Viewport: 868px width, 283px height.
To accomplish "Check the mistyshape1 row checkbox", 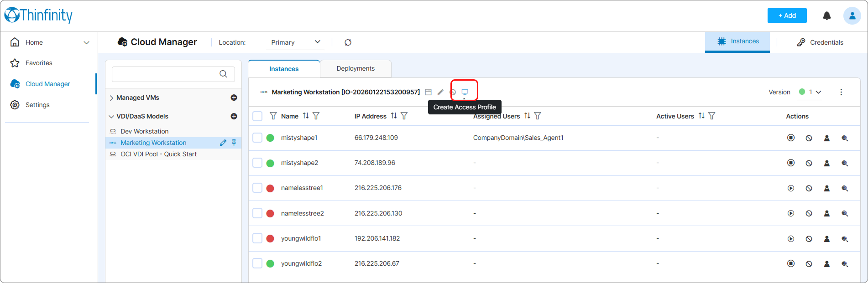I will pos(257,138).
